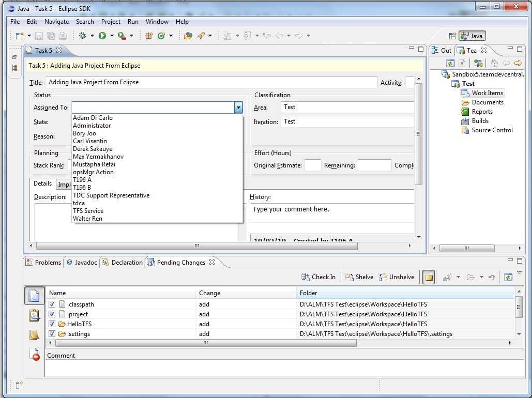Select the Check-in Notes channel icon
The width and height of the screenshot is (532, 398).
pos(34,335)
